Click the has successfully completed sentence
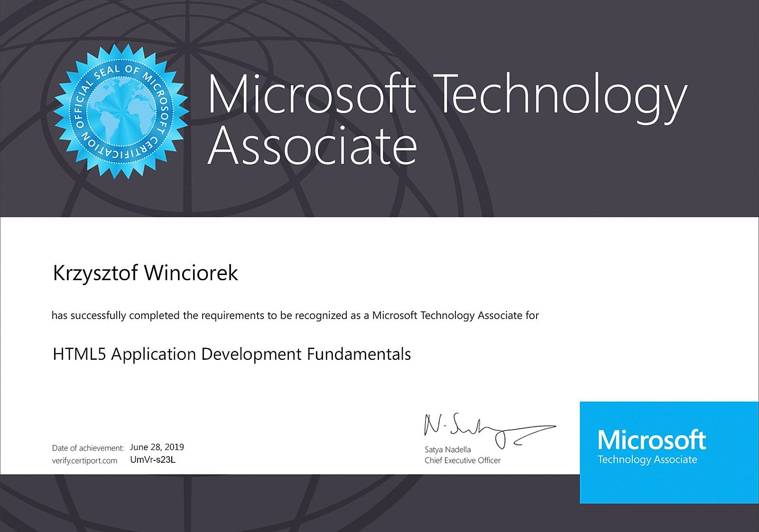 point(295,316)
